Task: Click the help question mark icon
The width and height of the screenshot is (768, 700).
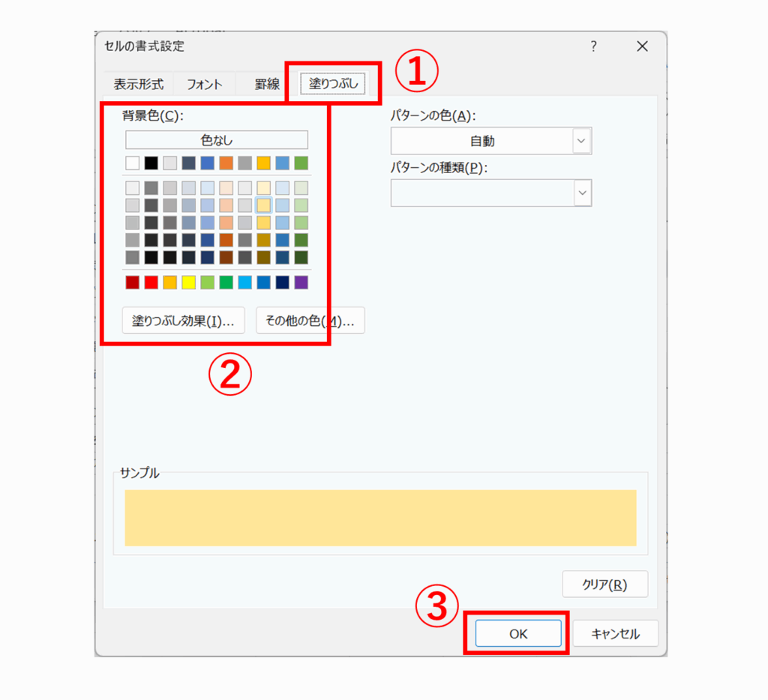Action: (x=594, y=46)
